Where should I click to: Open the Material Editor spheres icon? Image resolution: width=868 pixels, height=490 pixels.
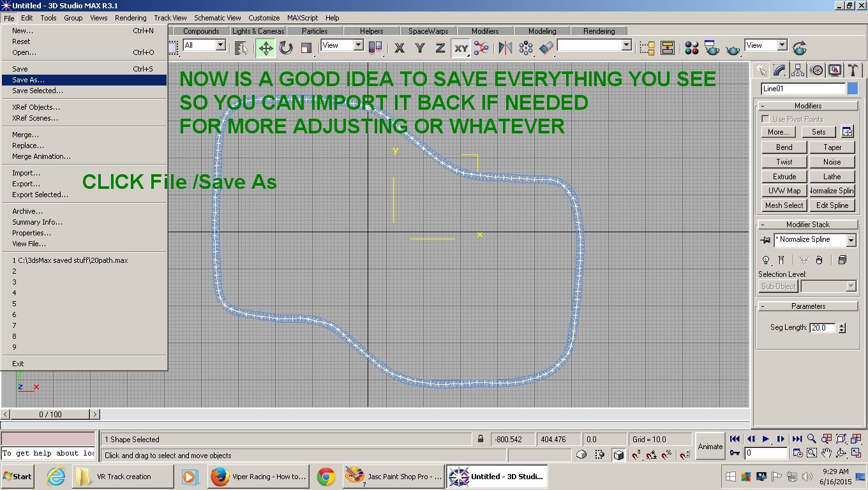click(x=692, y=48)
